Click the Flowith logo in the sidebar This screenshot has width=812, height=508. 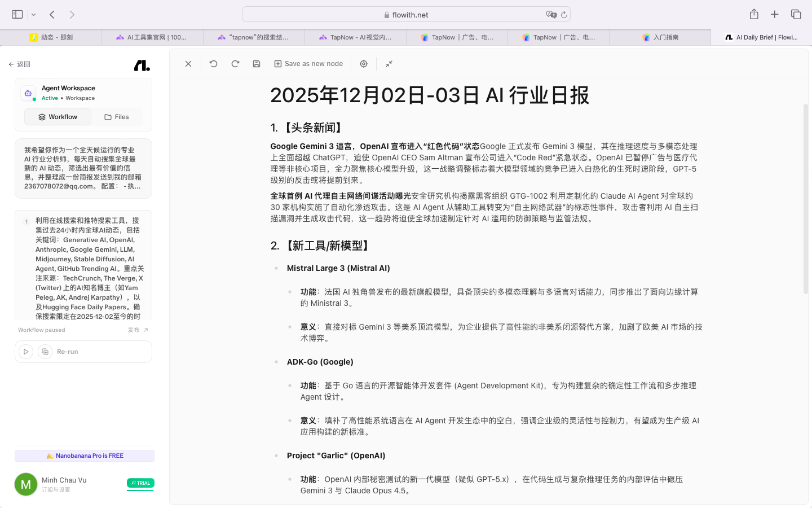pos(142,65)
